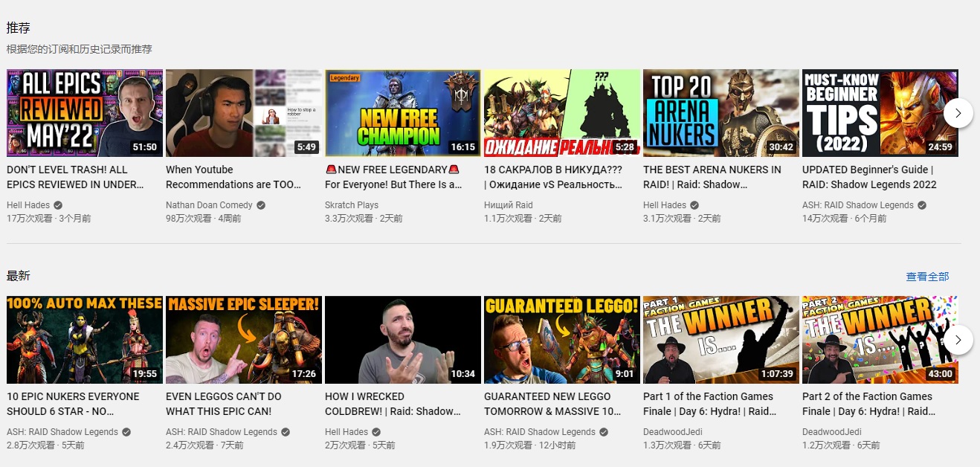The image size is (980, 467).
Task: Open 100% AUTO MAX THESE thumbnail
Action: (85, 340)
